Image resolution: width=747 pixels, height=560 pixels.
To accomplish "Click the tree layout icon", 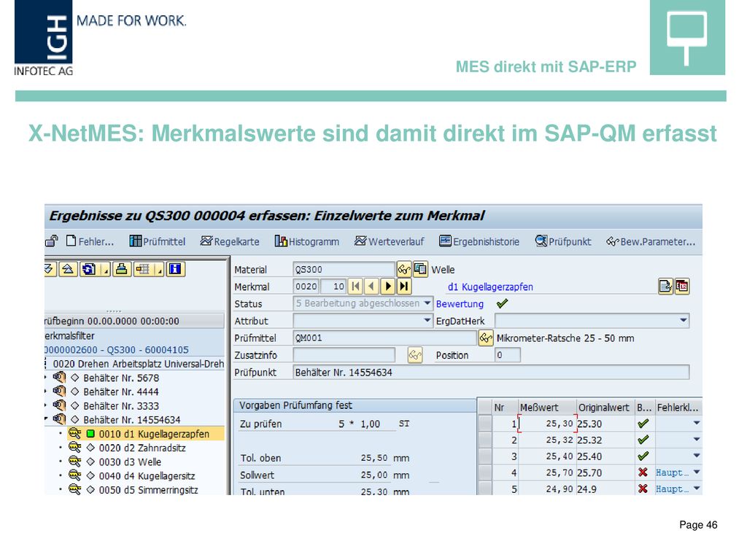I will click(x=142, y=270).
